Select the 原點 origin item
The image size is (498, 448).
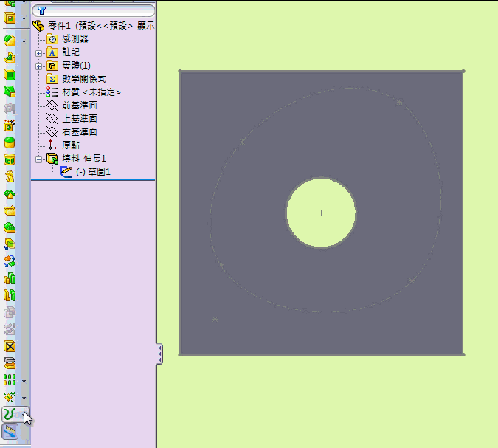click(x=63, y=145)
